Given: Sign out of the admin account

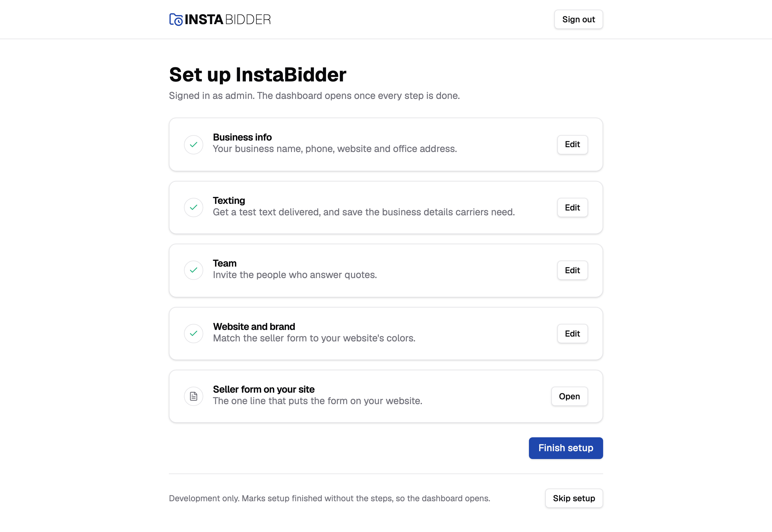Looking at the screenshot, I should 578,19.
